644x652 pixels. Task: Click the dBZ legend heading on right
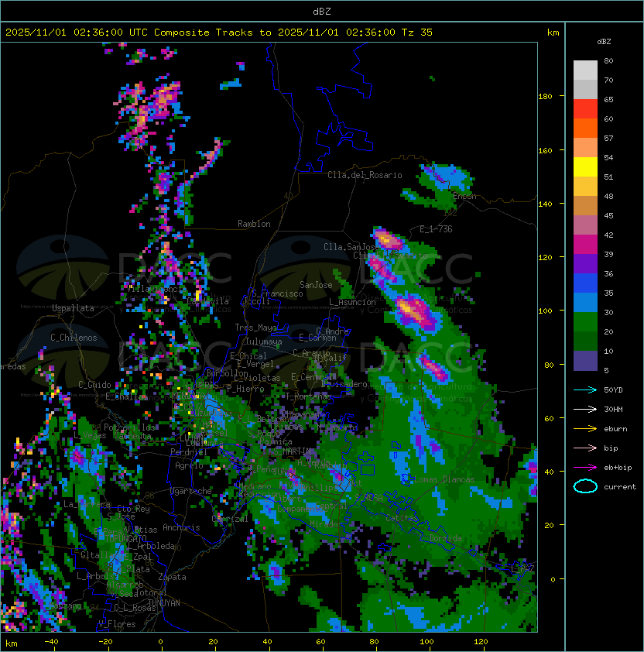[x=604, y=42]
